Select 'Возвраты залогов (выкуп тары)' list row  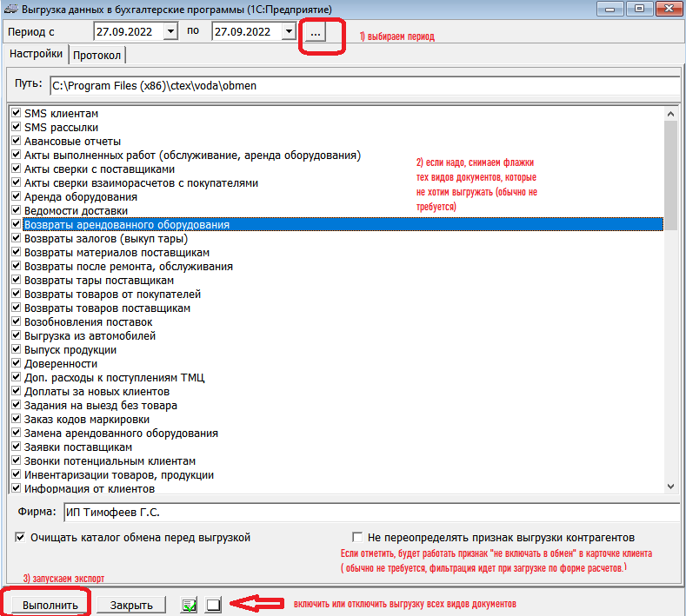click(106, 239)
